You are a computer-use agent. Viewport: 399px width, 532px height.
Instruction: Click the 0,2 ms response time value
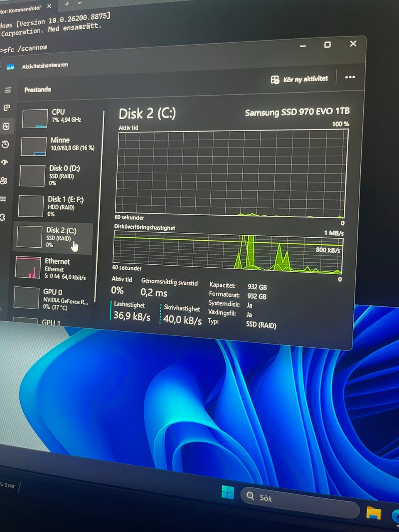click(154, 293)
